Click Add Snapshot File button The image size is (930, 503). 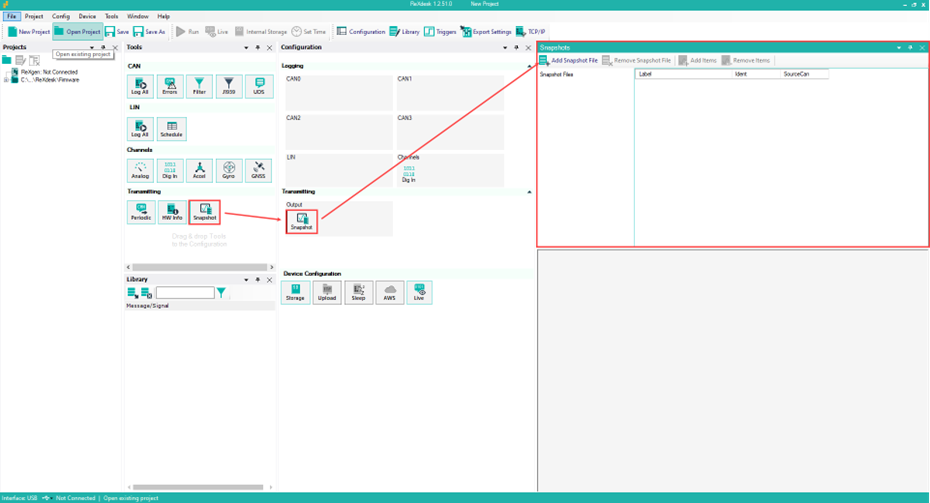[569, 61]
